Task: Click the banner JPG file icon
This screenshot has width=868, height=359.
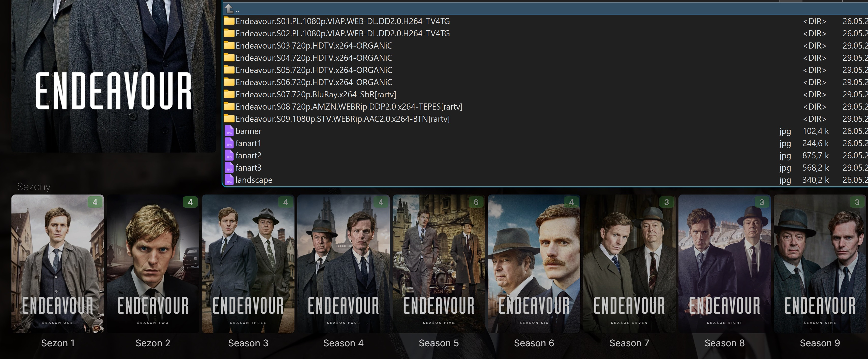Action: pos(229,131)
